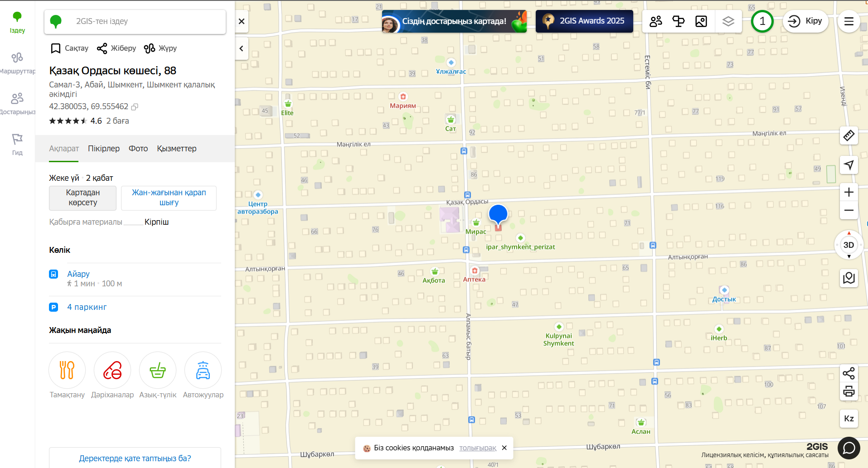Image resolution: width=868 pixels, height=468 pixels.
Task: Zoom out the map with minus
Action: [849, 210]
